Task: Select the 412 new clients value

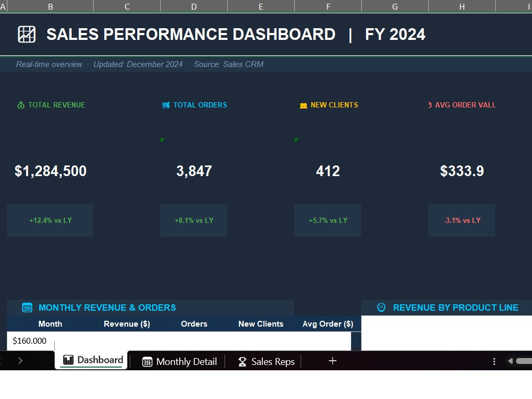Action: 328,171
